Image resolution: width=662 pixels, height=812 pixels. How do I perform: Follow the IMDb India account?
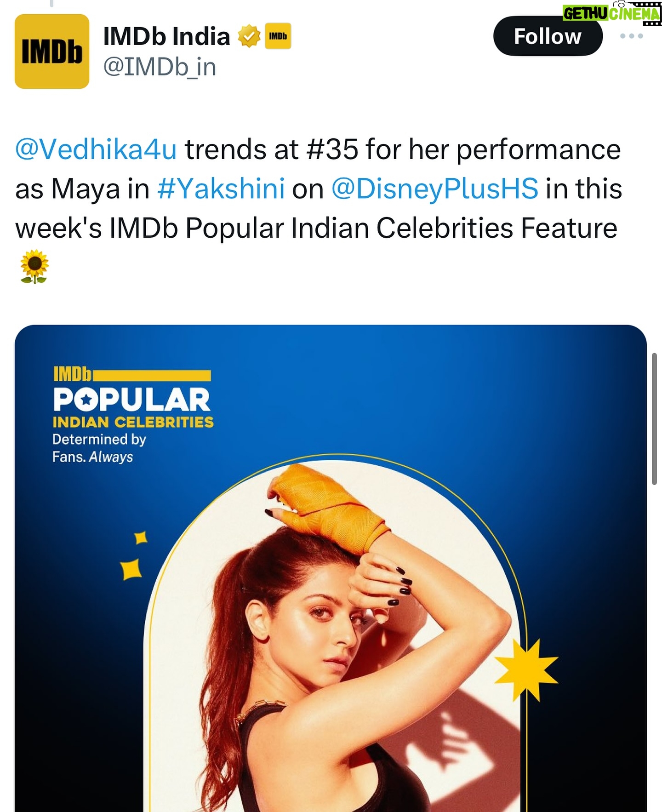(x=547, y=36)
